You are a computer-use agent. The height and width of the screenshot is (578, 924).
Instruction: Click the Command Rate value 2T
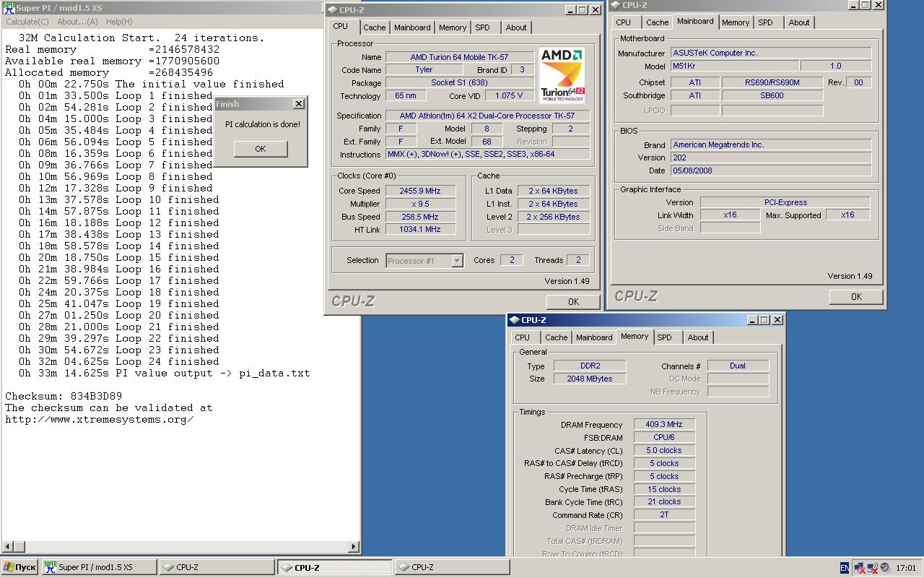tap(665, 515)
